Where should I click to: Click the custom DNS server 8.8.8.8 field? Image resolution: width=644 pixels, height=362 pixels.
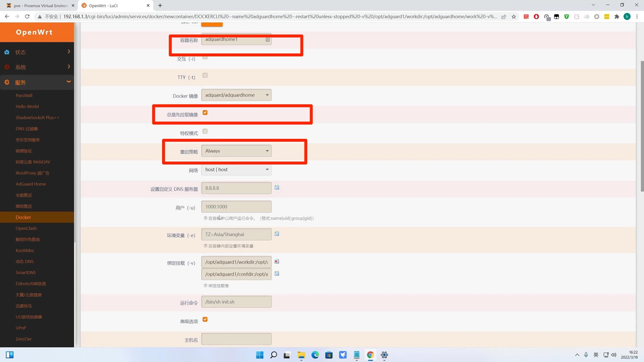click(x=236, y=188)
